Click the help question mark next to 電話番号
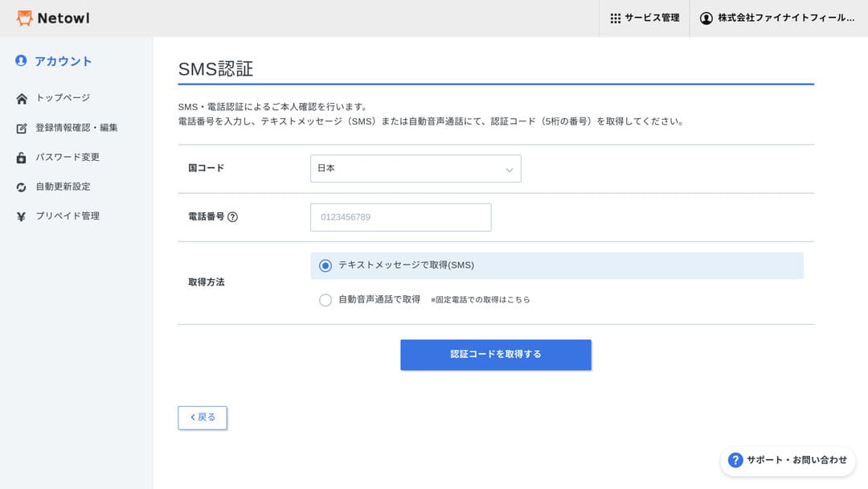 click(232, 217)
